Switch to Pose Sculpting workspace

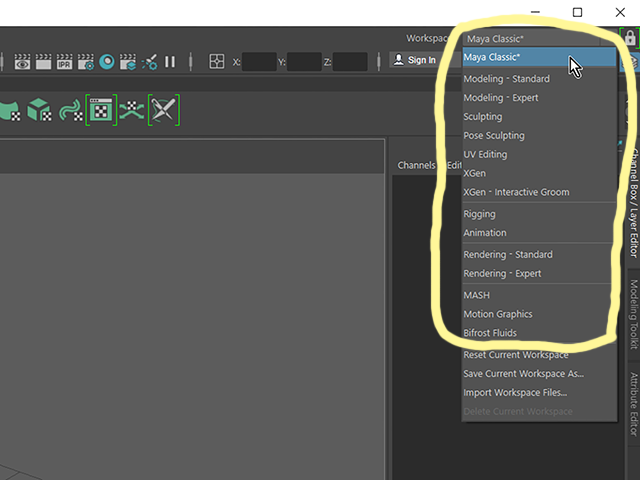click(539, 136)
